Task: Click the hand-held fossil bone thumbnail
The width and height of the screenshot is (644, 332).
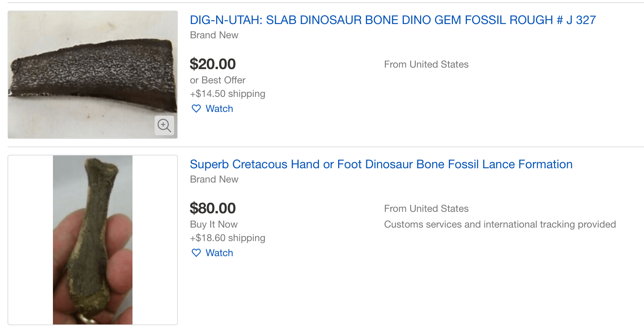Action: click(x=93, y=240)
